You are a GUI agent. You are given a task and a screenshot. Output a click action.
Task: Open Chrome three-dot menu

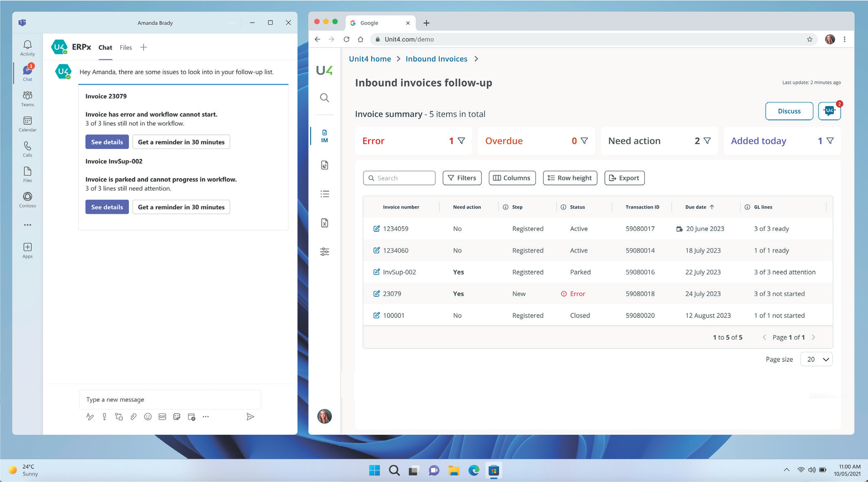[x=845, y=39]
